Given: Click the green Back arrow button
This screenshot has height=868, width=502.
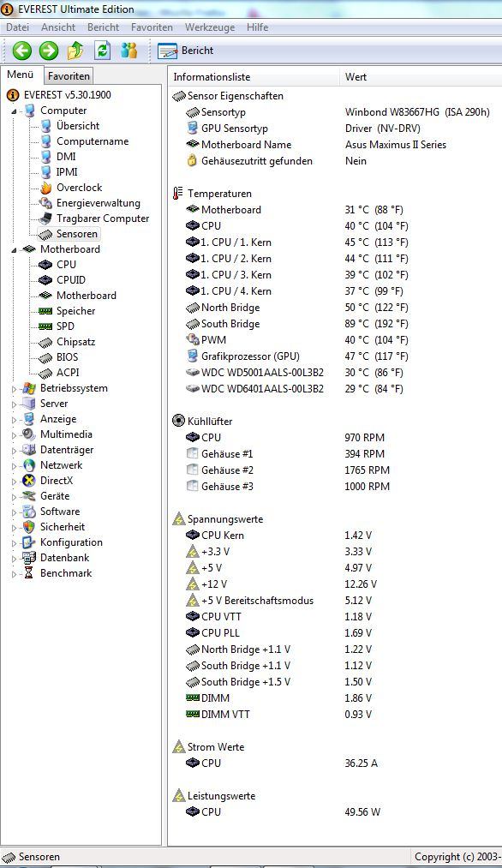Looking at the screenshot, I should pyautogui.click(x=22, y=51).
